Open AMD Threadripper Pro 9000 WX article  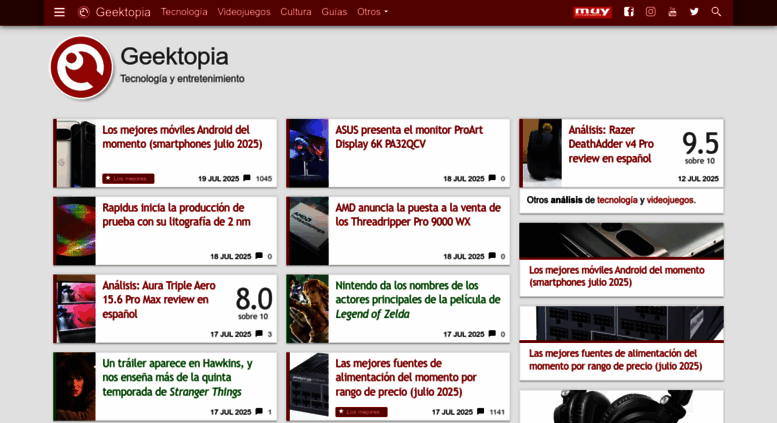(x=418, y=214)
